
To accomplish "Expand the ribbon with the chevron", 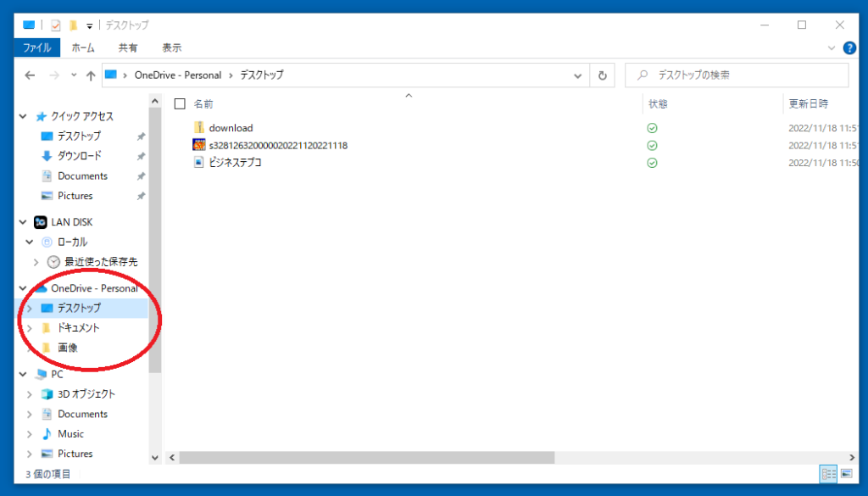I will (831, 48).
